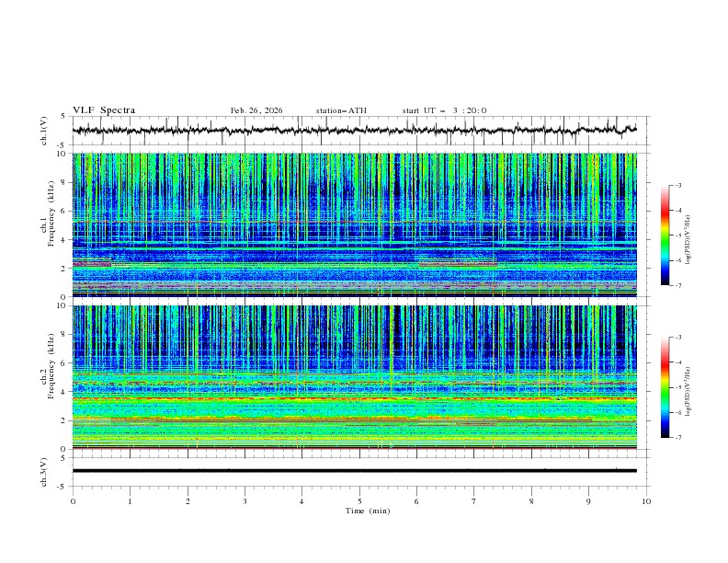This screenshot has width=728, height=563.
Task: Click time axis tick label "7"
Action: point(474,501)
